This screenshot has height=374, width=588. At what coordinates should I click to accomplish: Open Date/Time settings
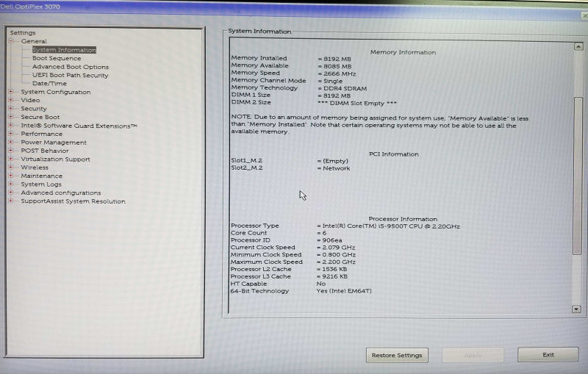49,83
